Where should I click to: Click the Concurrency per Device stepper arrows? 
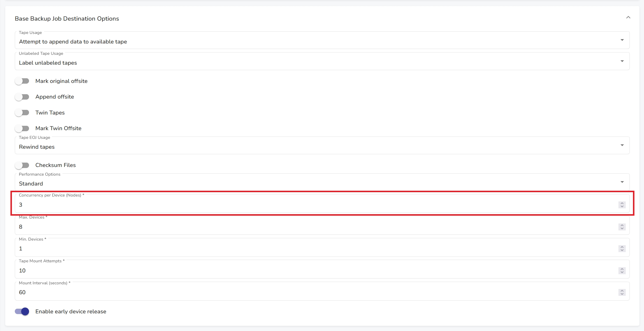point(622,205)
